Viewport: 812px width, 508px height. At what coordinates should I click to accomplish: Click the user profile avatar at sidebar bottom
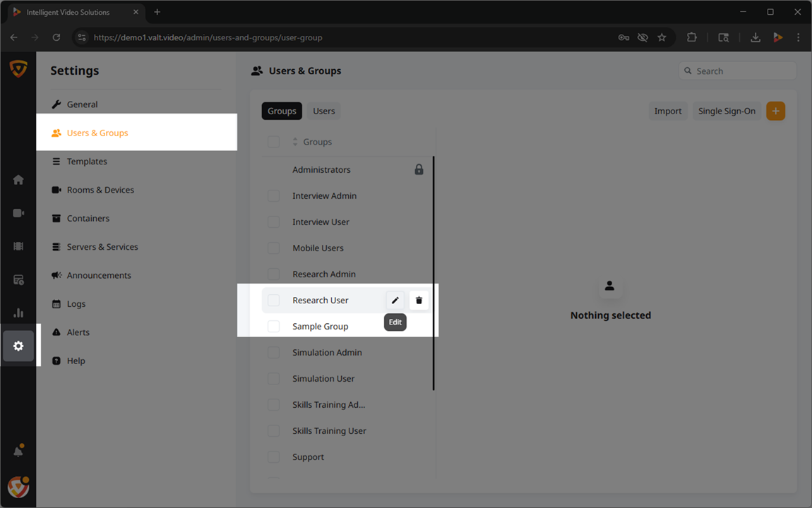[18, 488]
